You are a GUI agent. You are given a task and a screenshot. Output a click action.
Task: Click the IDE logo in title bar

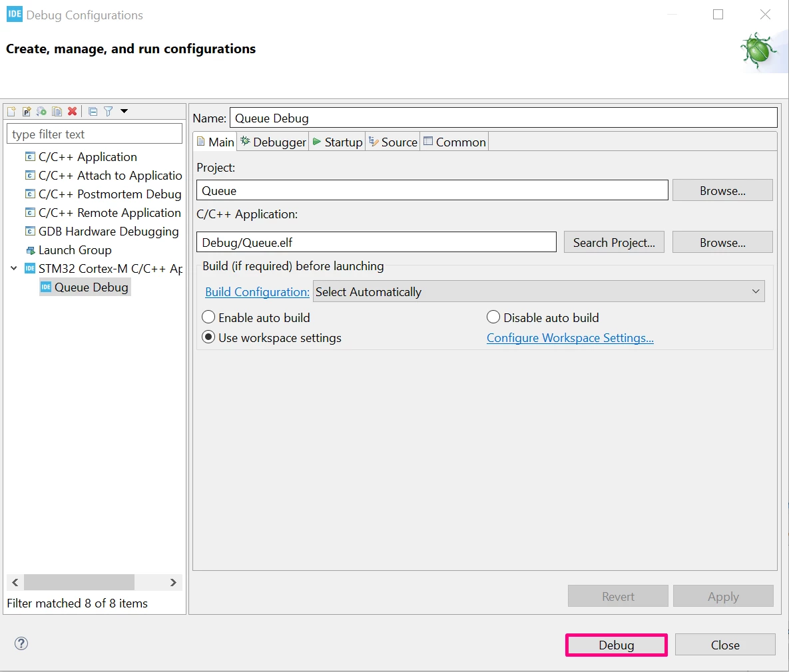14,14
